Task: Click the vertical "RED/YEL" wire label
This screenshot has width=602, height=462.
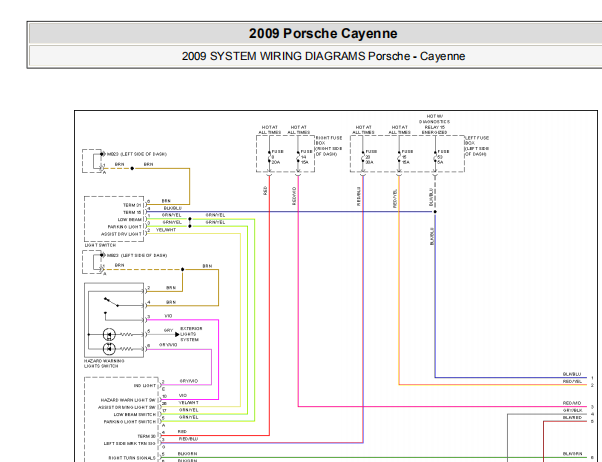Action: click(x=395, y=199)
